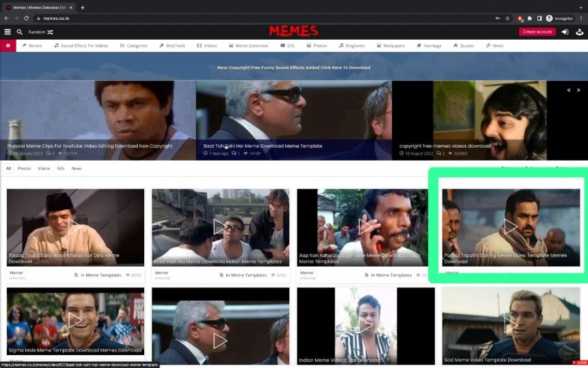Open the Chrome three-dot menu
The width and height of the screenshot is (588, 368).
(x=581, y=18)
